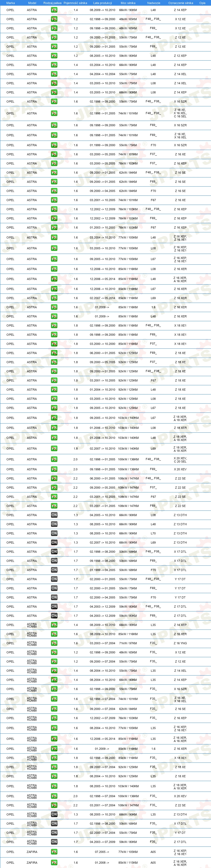Viewport: 211px width, 868px height.
Task: Click the diesel ON icon in the X 17 DTL F70 row
Action: 54,570
